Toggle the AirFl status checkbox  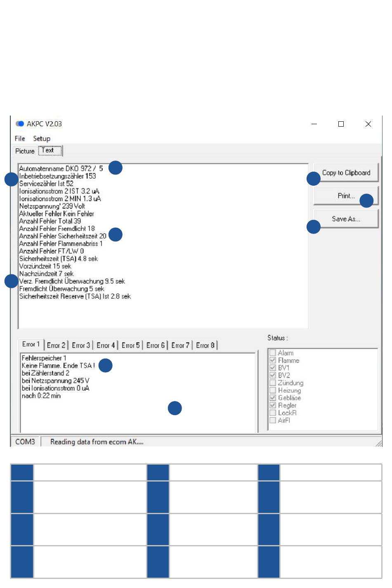click(273, 420)
